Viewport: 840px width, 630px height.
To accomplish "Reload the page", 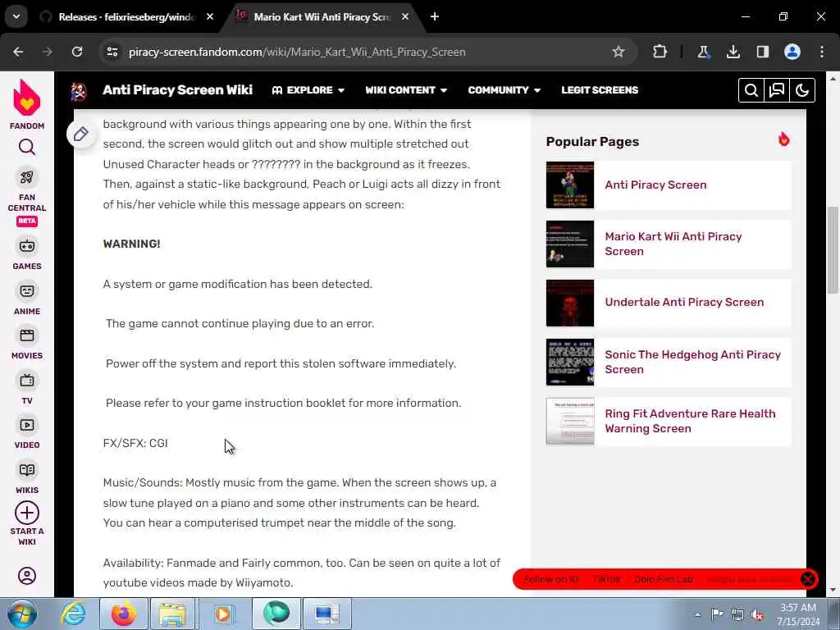I will 77,52.
